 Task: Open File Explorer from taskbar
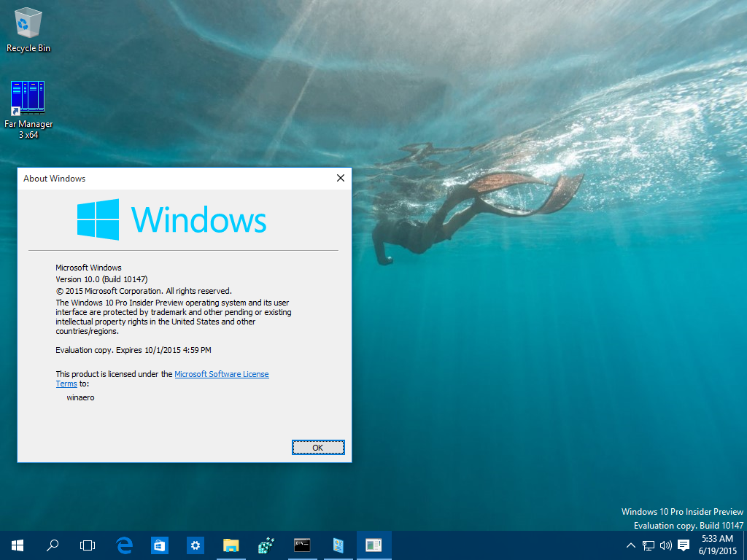(x=231, y=545)
